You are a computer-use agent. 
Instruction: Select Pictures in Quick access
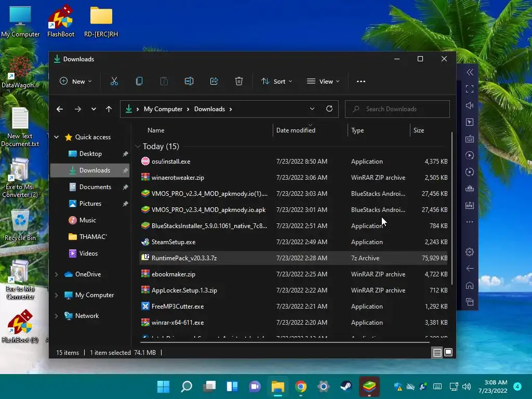tap(90, 204)
